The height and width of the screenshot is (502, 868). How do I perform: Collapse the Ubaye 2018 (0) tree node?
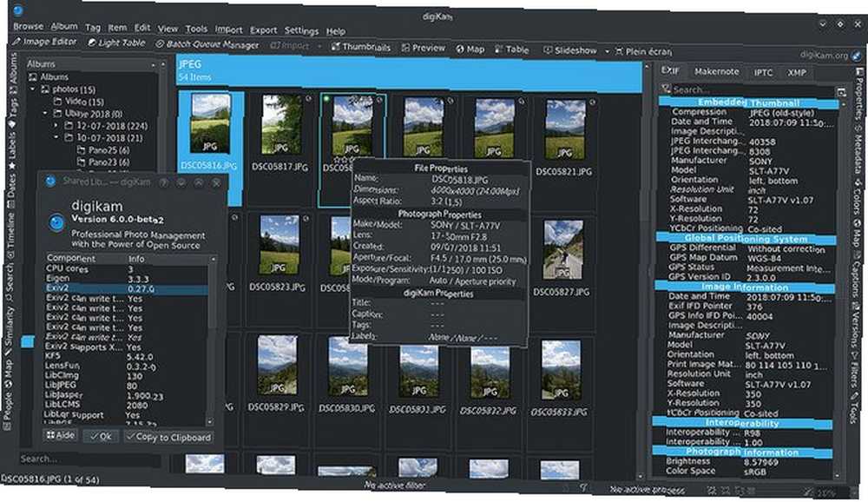click(45, 113)
